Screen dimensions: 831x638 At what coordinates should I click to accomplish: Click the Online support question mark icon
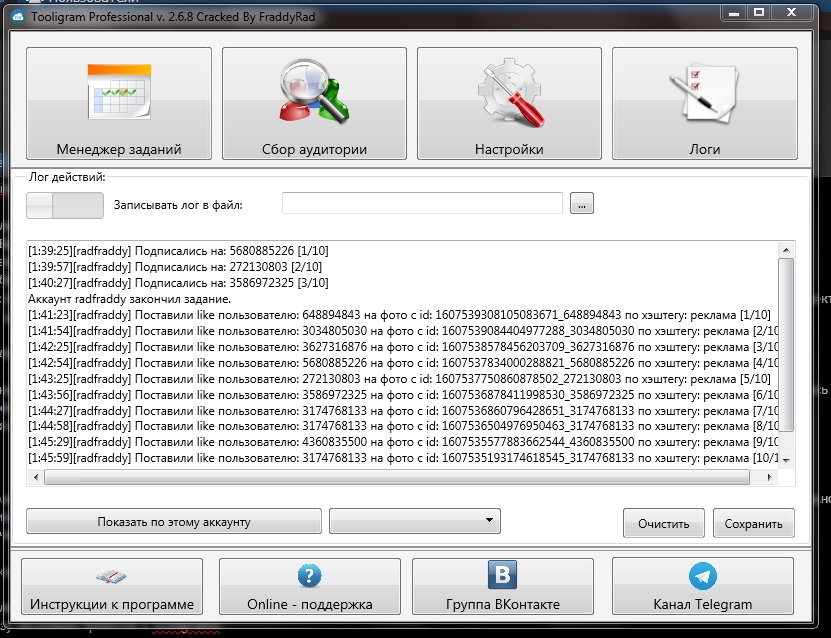click(310, 575)
